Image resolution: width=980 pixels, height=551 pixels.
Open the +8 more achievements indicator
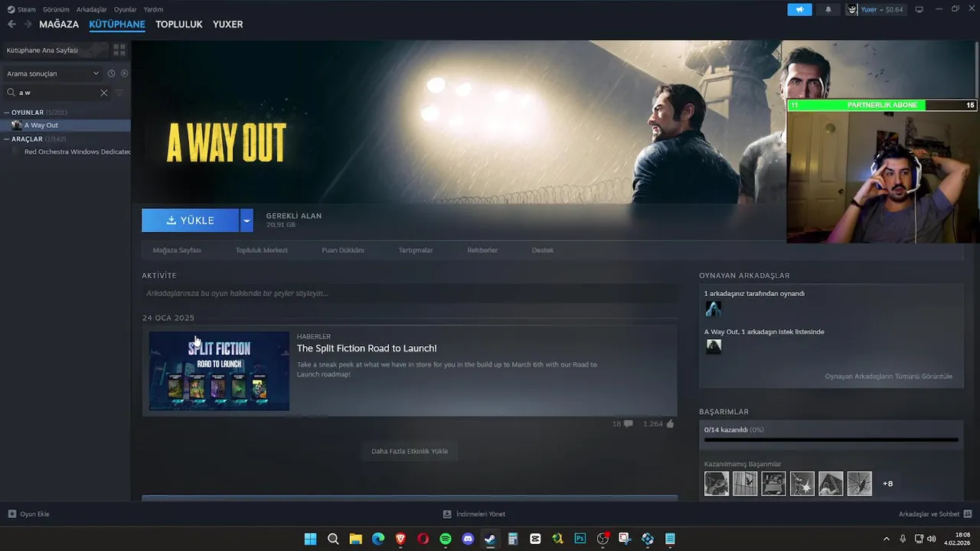[x=888, y=484]
